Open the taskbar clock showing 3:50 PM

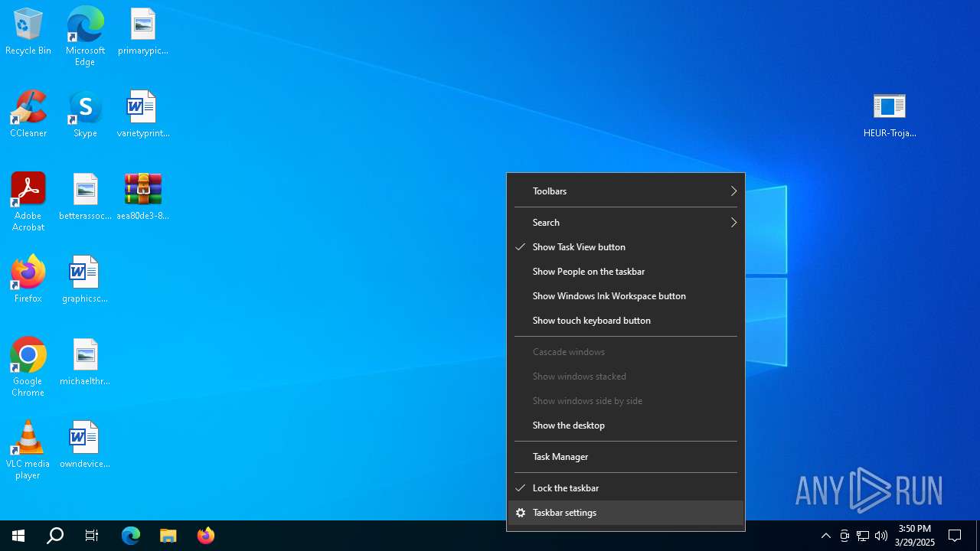pyautogui.click(x=915, y=536)
